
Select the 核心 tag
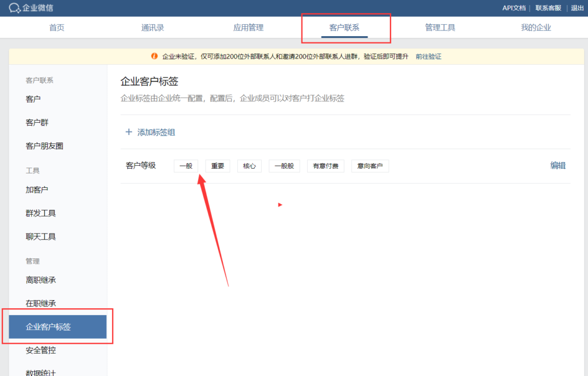(x=249, y=166)
